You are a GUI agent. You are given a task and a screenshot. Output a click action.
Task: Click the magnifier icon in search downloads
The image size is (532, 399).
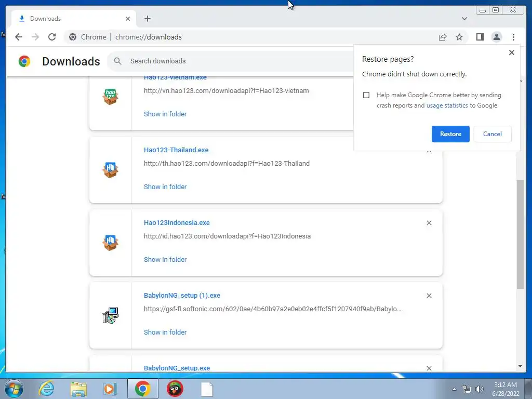point(118,61)
